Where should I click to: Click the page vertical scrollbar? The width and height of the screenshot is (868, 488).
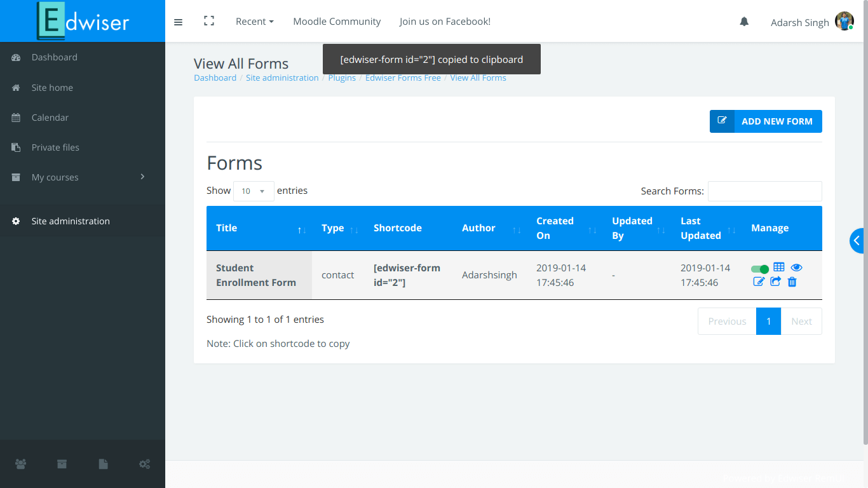(865, 222)
